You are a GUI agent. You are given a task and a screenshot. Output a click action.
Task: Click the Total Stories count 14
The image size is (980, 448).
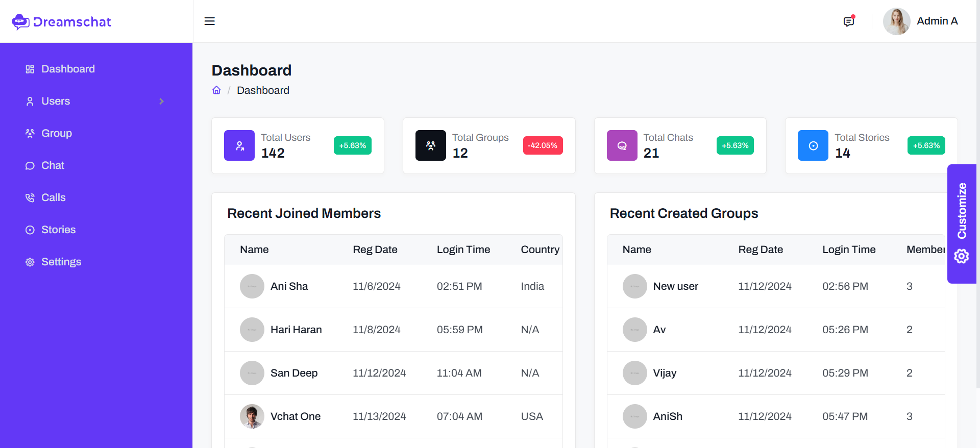(x=843, y=153)
